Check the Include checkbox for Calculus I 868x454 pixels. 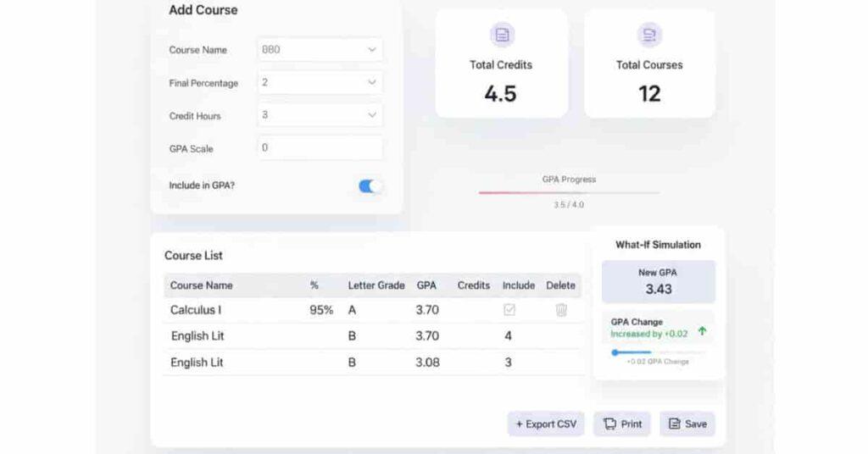point(509,310)
